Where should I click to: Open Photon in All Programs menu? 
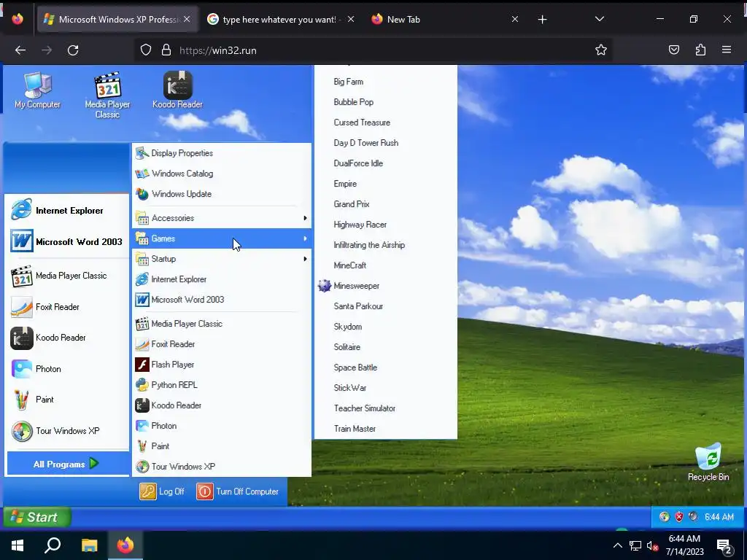222,426
